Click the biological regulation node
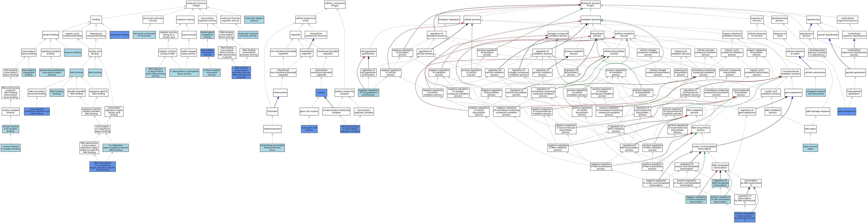The height and width of the screenshot is (223, 868). 449,20
